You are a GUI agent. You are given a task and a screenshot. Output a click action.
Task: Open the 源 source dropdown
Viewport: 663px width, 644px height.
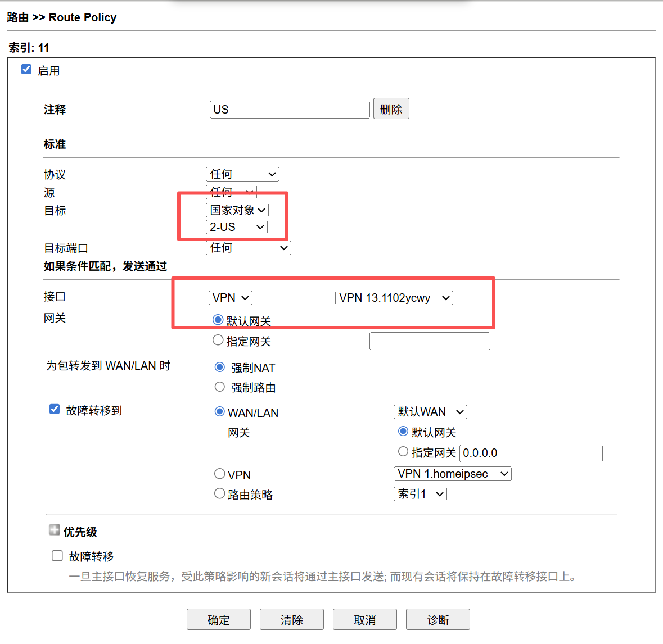(231, 192)
